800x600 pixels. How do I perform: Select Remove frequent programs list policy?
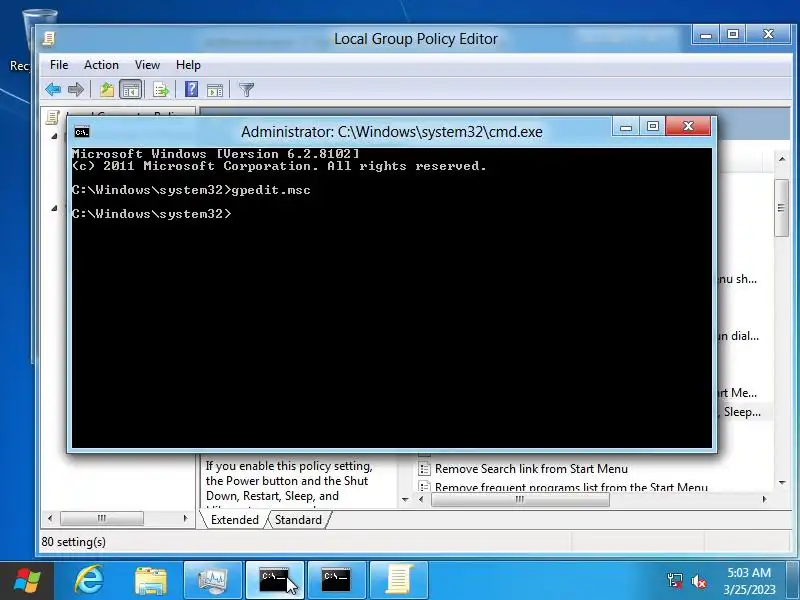pyautogui.click(x=571, y=486)
